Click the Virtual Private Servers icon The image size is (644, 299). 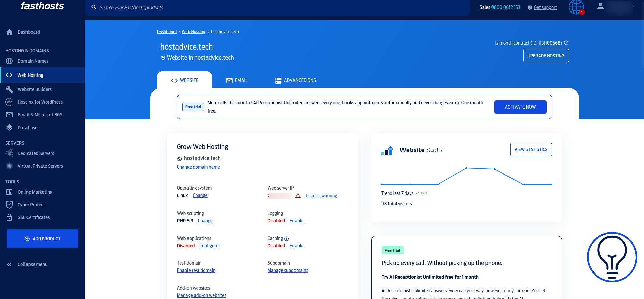(9, 166)
